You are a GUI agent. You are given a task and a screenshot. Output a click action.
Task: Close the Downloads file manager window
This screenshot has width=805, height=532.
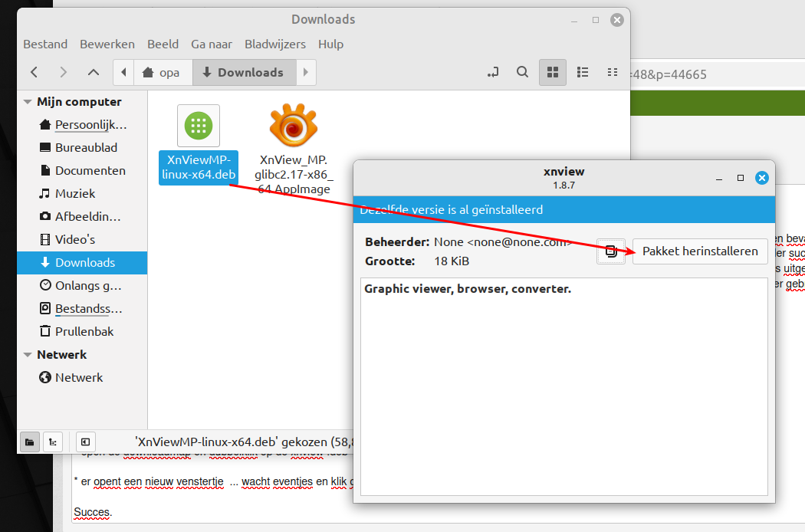(617, 20)
